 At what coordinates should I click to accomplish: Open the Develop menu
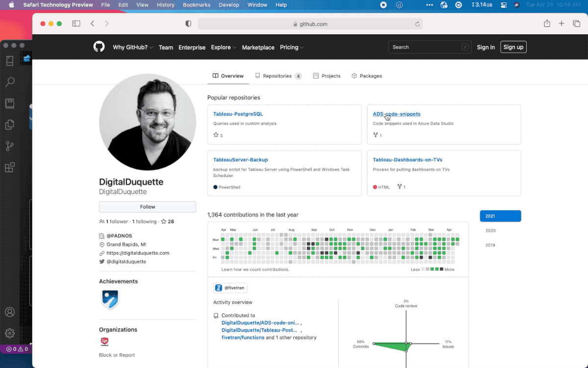[x=229, y=5]
